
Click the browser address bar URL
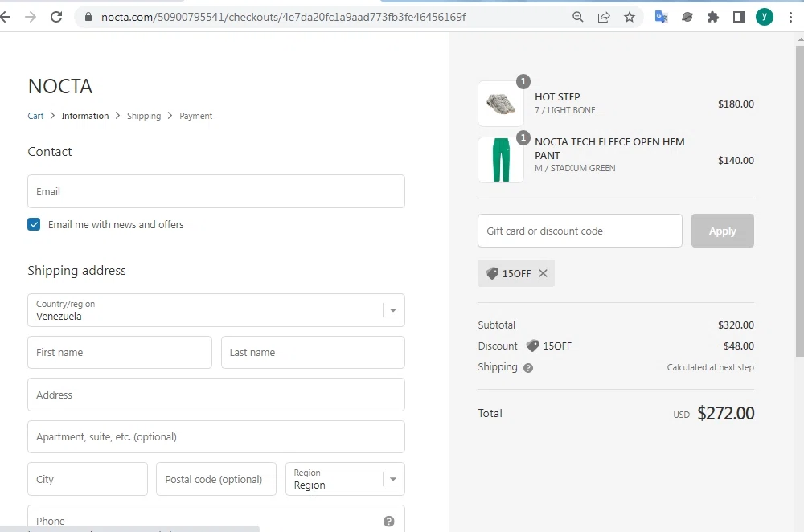(284, 17)
